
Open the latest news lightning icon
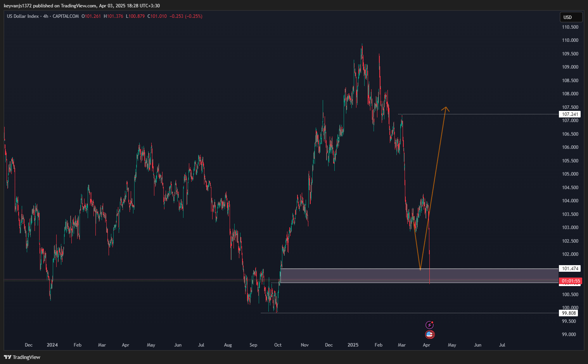[429, 325]
